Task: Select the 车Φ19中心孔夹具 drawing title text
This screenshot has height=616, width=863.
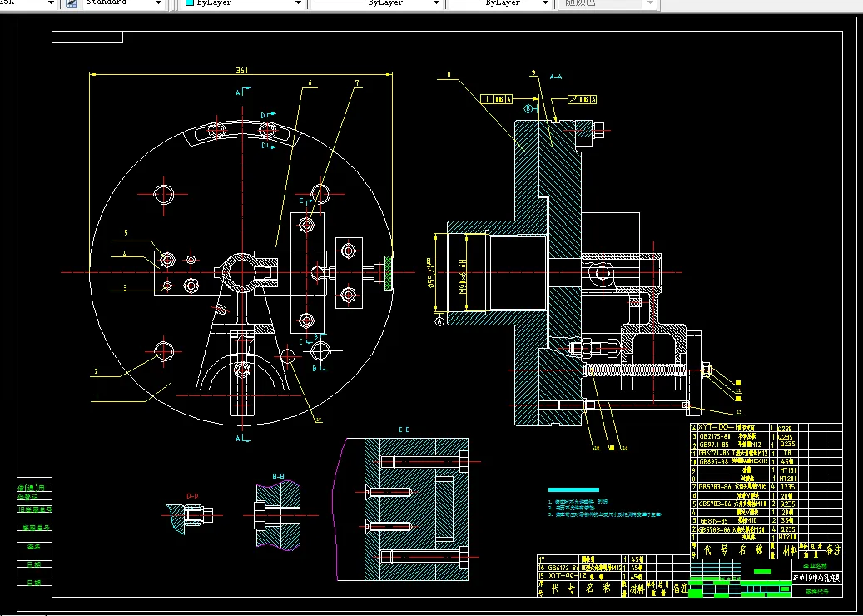Action: coord(816,578)
